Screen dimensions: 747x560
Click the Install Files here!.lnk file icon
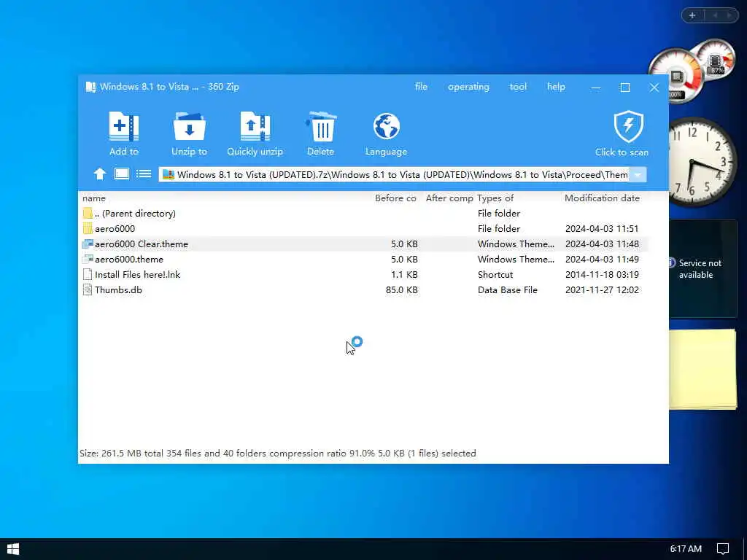pyautogui.click(x=88, y=274)
